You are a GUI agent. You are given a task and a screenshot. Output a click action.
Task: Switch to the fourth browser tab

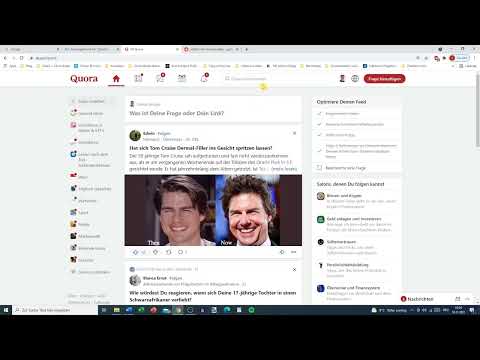coord(211,49)
